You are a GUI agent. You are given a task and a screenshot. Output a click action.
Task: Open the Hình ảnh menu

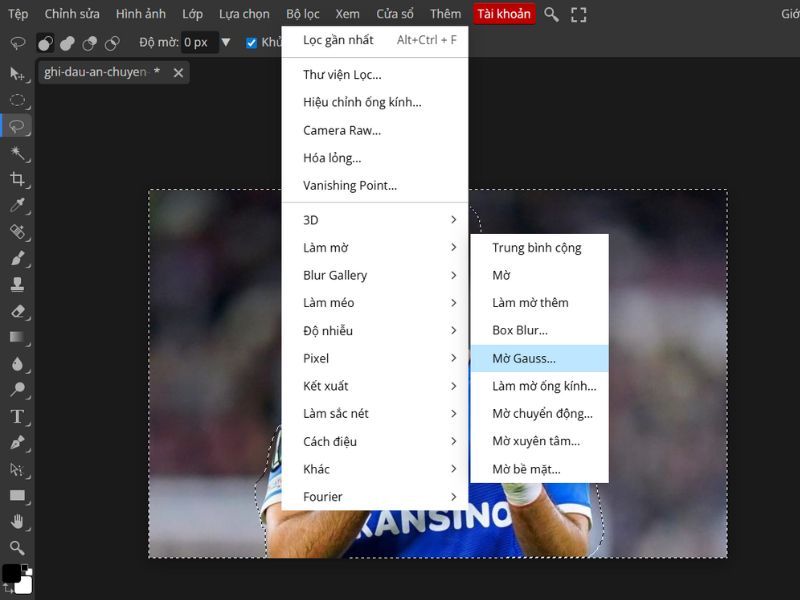tap(141, 14)
